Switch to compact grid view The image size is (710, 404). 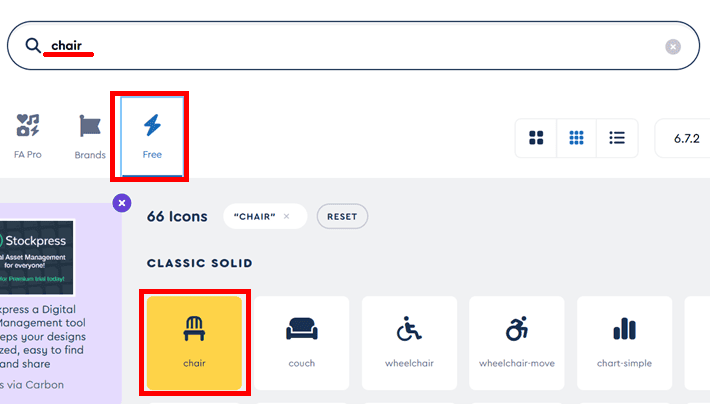[x=576, y=138]
